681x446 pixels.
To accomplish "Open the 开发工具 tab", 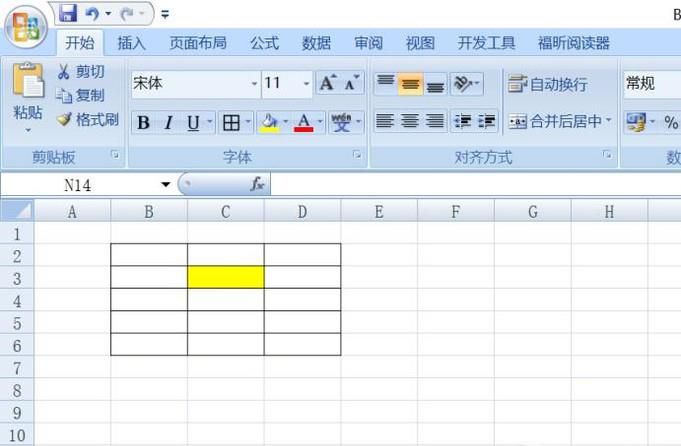I will coord(486,43).
